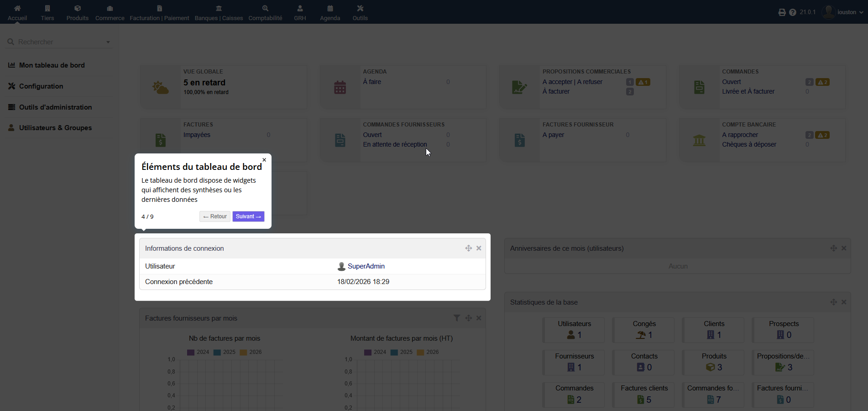Toggle the 2024 series in Nb de factures legend

click(x=198, y=352)
